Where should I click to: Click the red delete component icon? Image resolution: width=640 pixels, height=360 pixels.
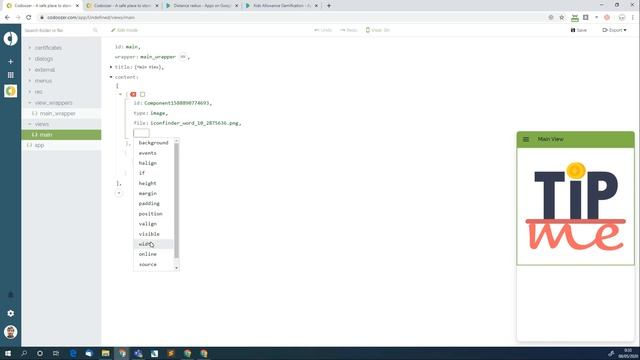point(133,94)
